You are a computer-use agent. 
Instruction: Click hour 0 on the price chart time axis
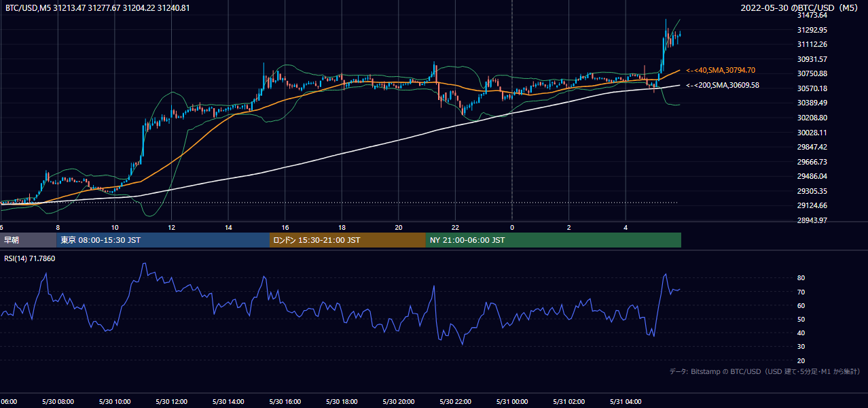(x=512, y=228)
